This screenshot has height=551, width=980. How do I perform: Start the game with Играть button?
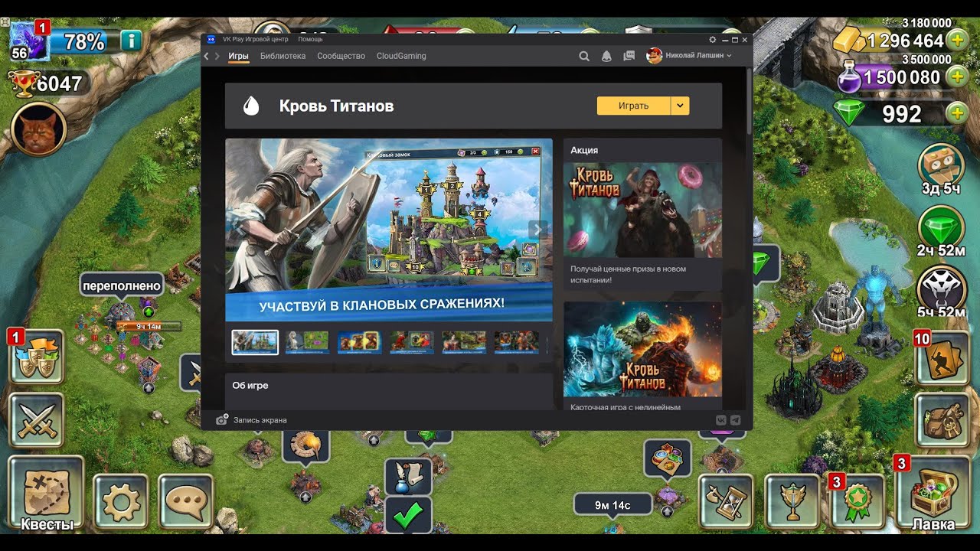coord(634,106)
